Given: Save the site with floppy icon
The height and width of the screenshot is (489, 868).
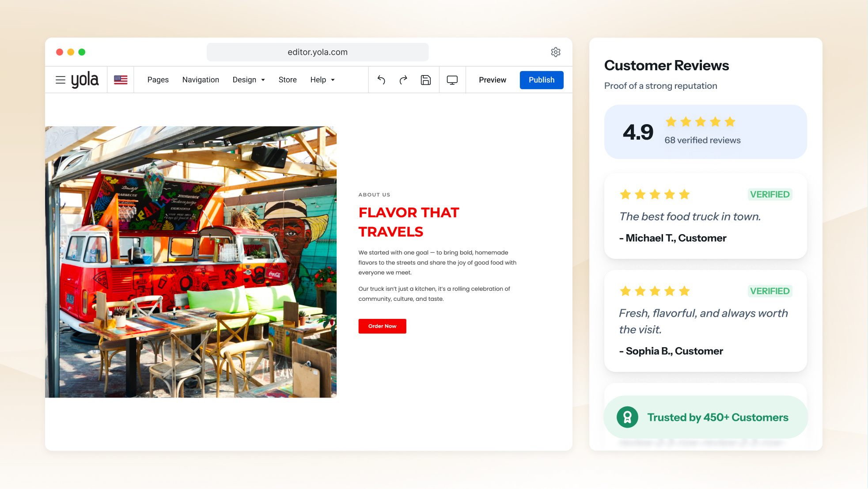Looking at the screenshot, I should [426, 80].
